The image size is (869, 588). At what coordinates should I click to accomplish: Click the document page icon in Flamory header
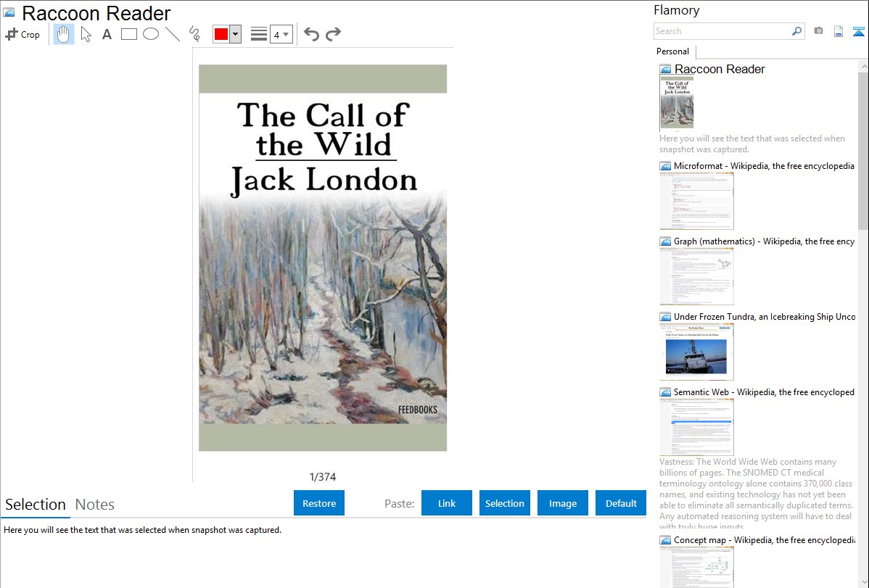[839, 31]
